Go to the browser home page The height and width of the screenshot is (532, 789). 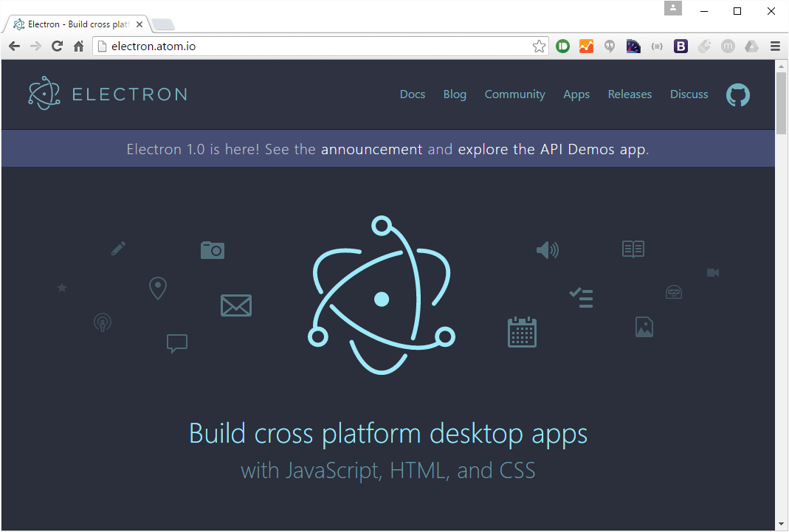pyautogui.click(x=78, y=46)
